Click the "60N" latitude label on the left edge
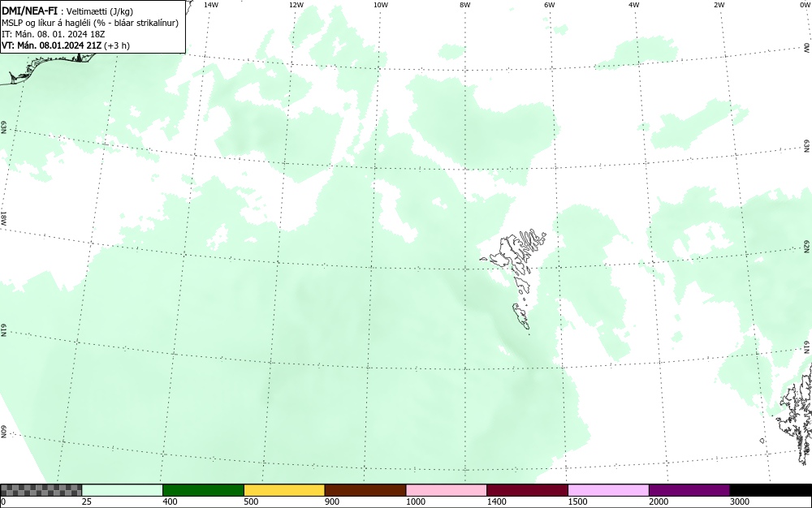The image size is (812, 508). 3,432
